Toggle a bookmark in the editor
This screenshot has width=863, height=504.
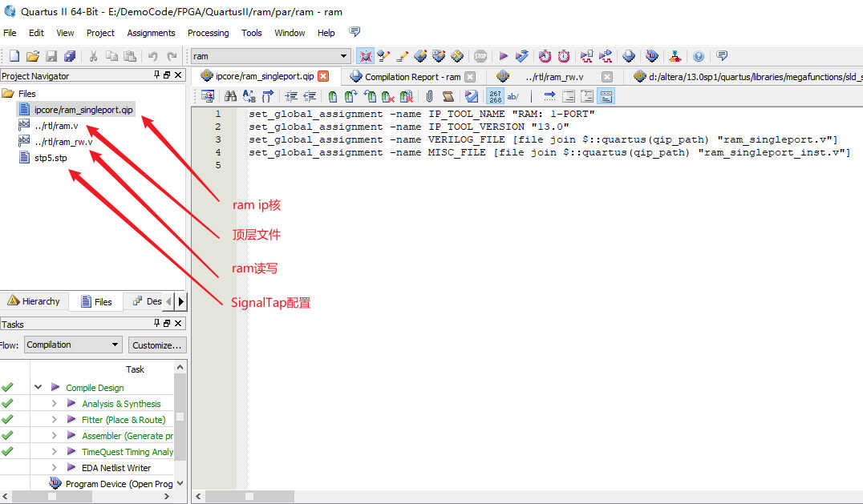(332, 97)
